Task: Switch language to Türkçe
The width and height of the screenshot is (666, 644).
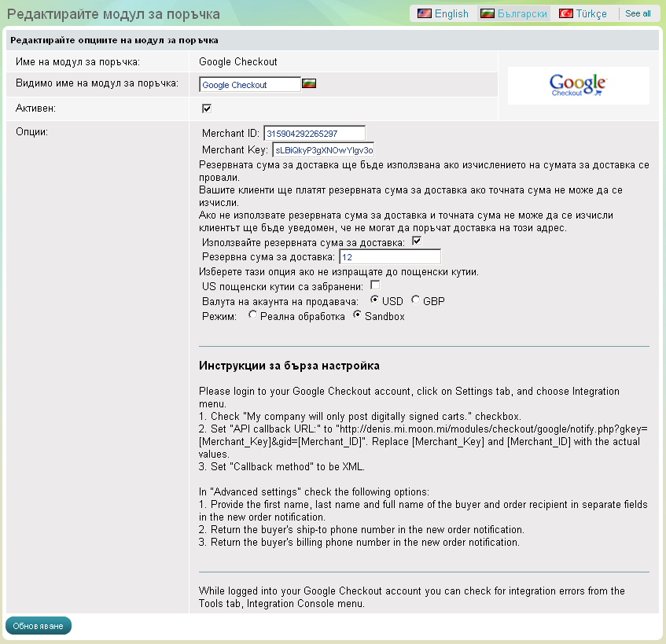Action: coord(591,13)
